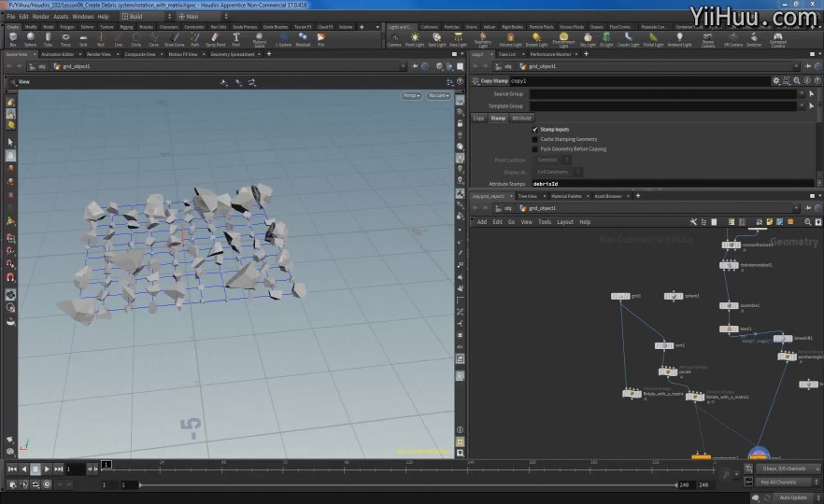The image size is (824, 504).
Task: Switch to the Material Palette tab
Action: pos(566,196)
